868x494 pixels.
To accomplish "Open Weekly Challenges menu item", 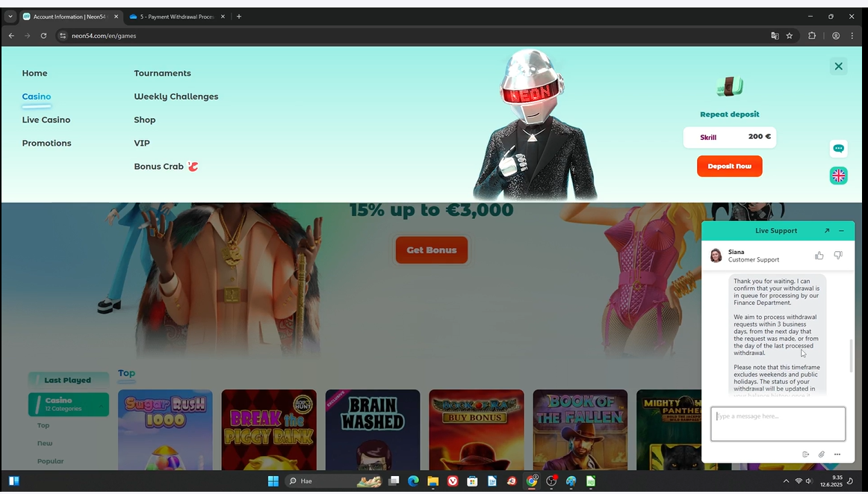I will tap(176, 96).
